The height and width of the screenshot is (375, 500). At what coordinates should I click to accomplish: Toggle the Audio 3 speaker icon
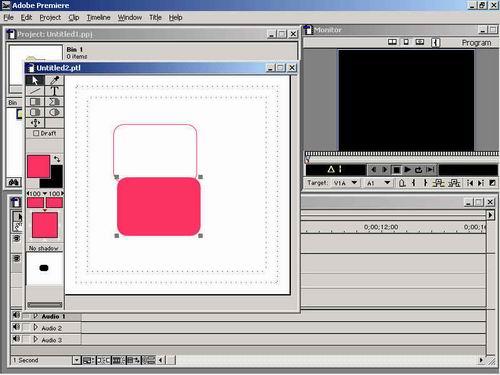click(x=16, y=339)
